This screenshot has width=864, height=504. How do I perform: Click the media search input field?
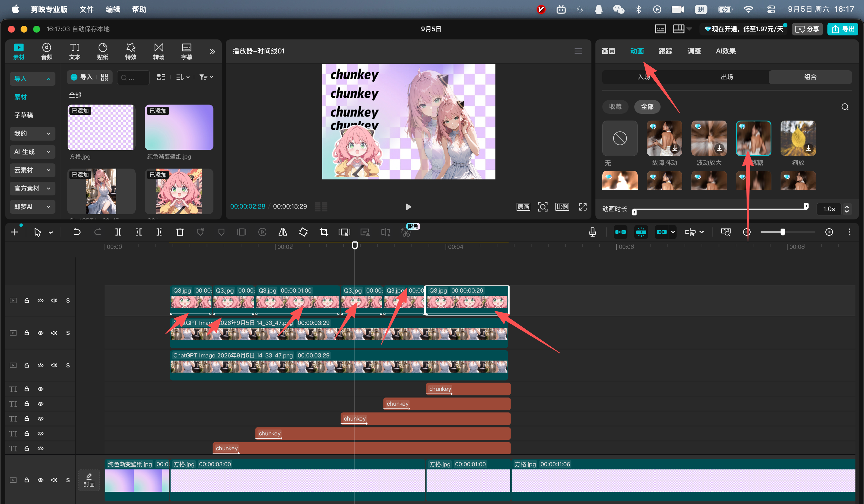pyautogui.click(x=133, y=77)
